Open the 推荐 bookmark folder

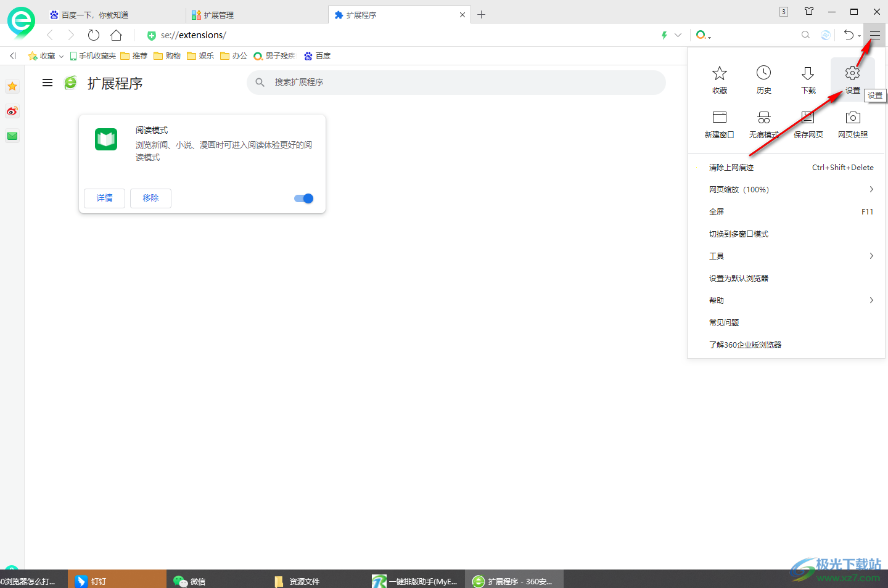pos(134,56)
